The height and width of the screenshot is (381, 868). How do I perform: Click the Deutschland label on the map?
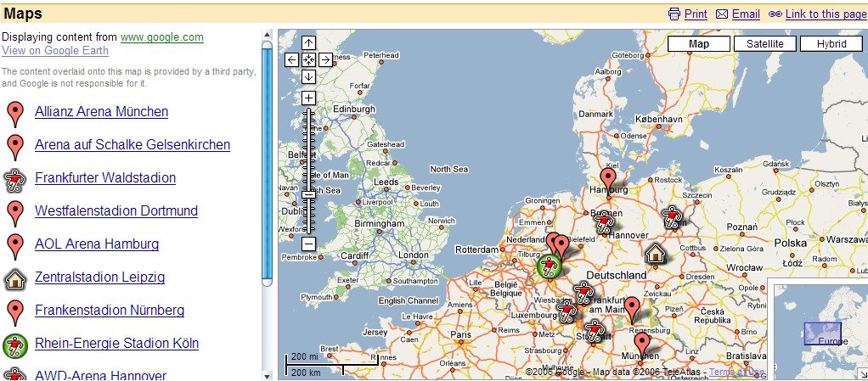[x=616, y=276]
